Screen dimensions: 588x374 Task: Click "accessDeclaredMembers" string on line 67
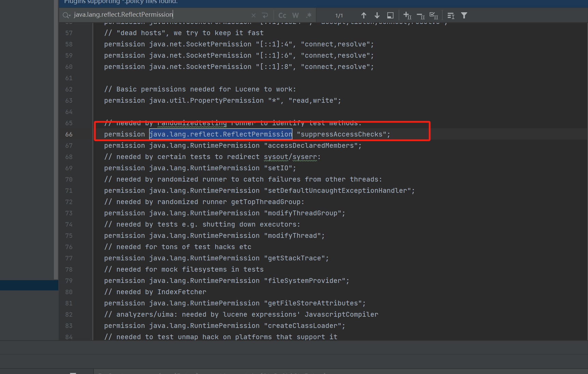point(311,146)
